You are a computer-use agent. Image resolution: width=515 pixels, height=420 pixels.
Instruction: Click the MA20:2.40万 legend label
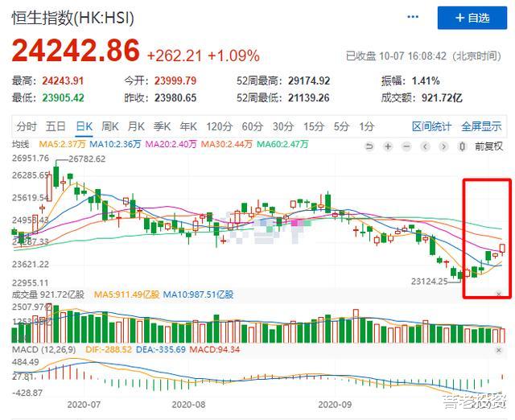[x=171, y=144]
